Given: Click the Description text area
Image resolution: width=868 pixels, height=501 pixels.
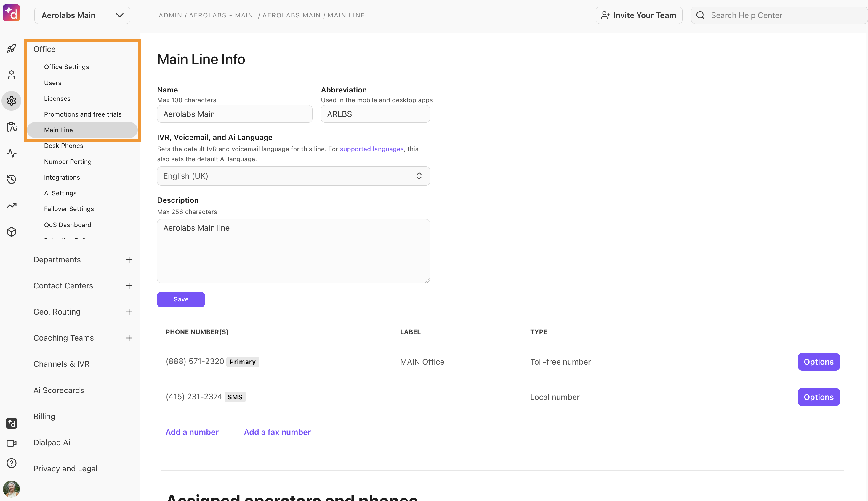Looking at the screenshot, I should pos(293,251).
